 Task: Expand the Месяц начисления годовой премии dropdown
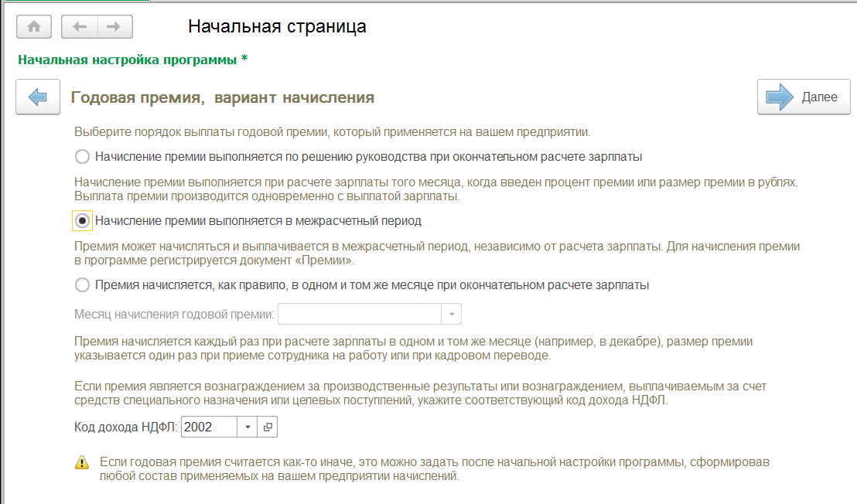[x=452, y=315]
